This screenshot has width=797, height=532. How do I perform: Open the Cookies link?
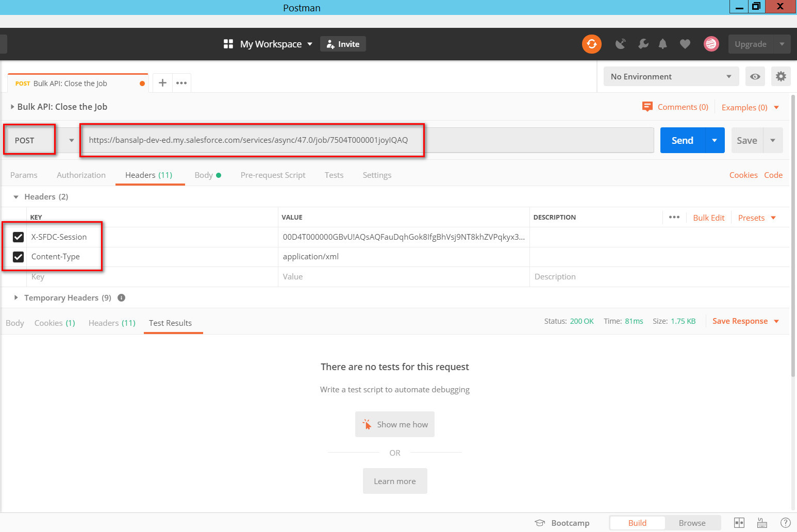(x=743, y=175)
